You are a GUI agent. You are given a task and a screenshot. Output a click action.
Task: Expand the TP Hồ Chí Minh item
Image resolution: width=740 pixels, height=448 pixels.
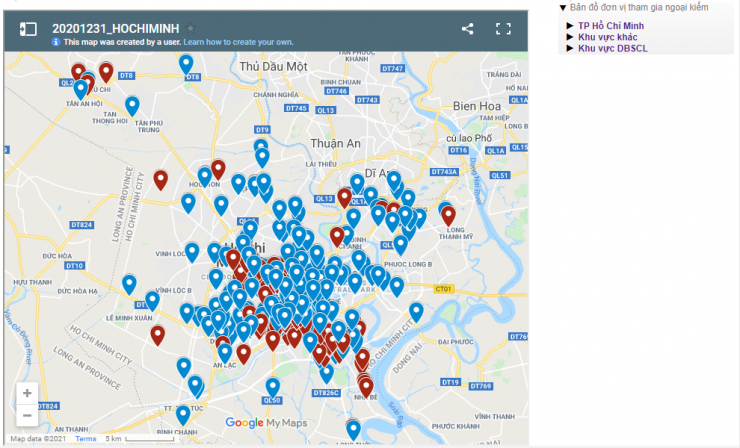[570, 25]
